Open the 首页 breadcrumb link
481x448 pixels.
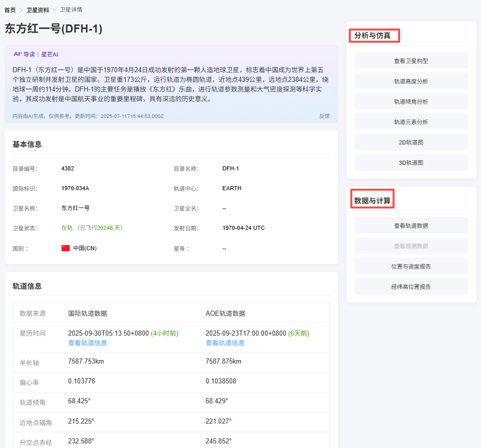click(10, 10)
